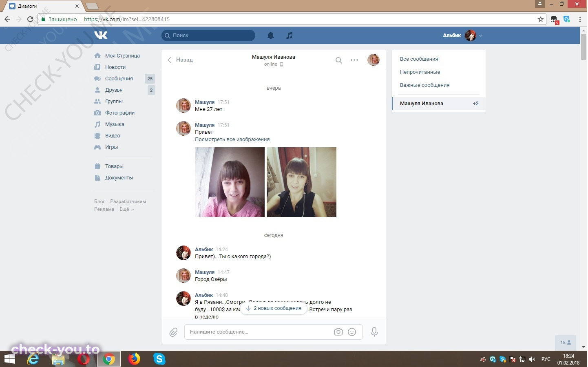Click Назад to return to dialogs

(180, 60)
